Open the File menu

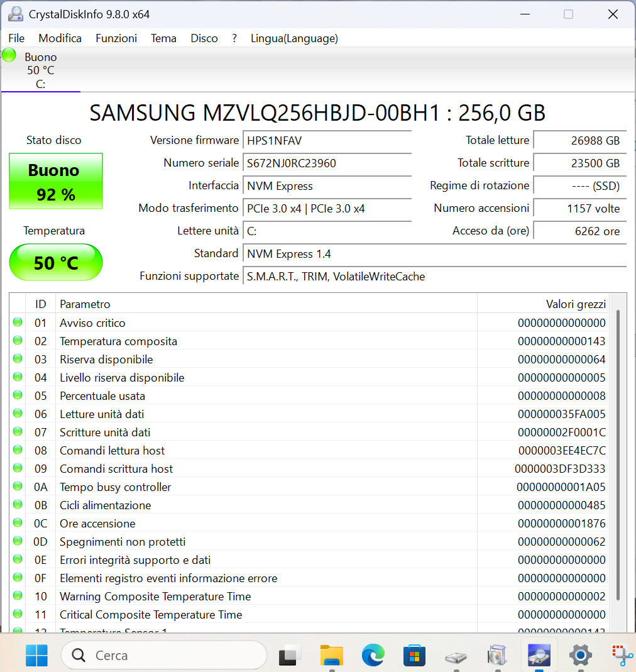pos(16,38)
